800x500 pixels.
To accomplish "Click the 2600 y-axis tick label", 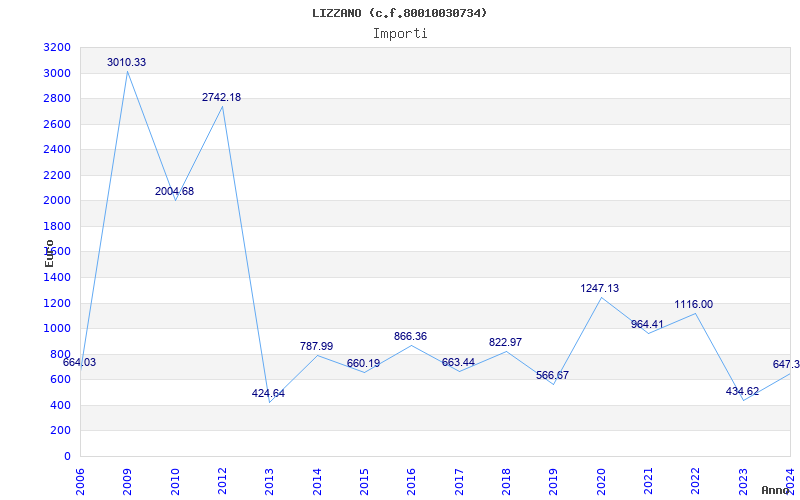I will point(57,124).
